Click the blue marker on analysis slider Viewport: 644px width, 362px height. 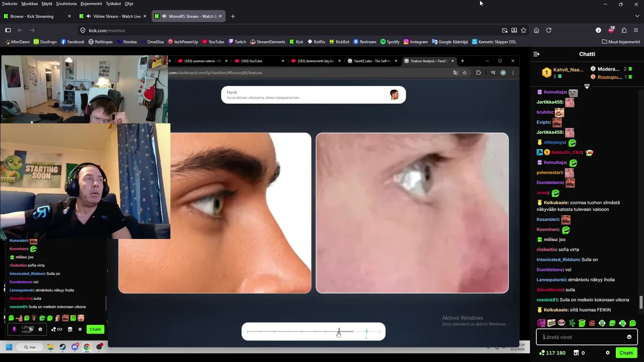click(x=366, y=331)
